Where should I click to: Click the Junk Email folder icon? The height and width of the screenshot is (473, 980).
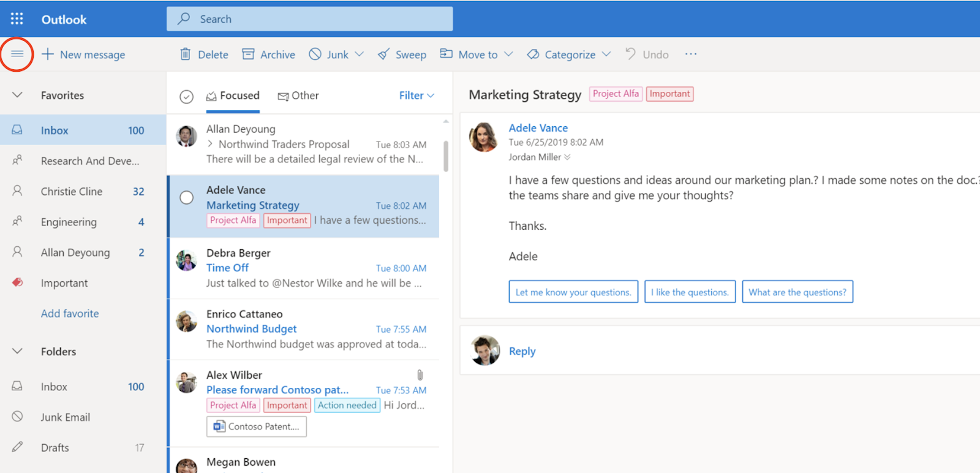point(17,417)
